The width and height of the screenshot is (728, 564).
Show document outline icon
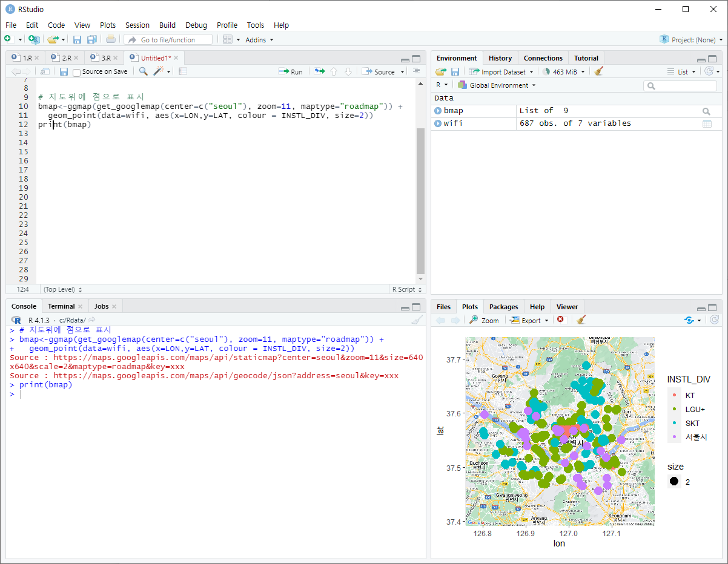coord(416,71)
